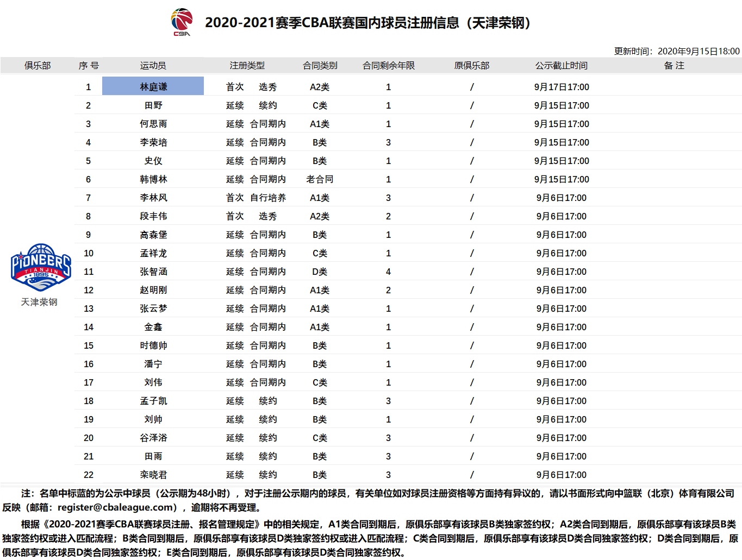
Task: Click the 天津荣钢 club name label
Action: (x=39, y=302)
